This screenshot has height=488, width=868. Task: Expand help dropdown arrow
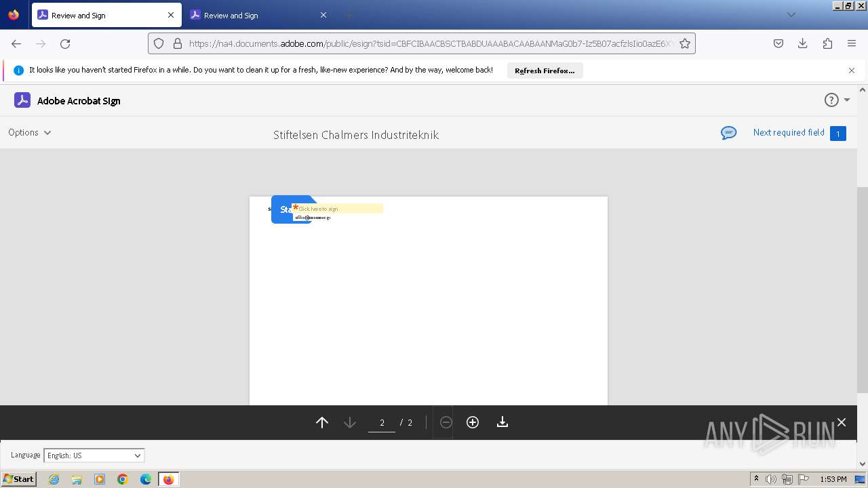tap(847, 100)
